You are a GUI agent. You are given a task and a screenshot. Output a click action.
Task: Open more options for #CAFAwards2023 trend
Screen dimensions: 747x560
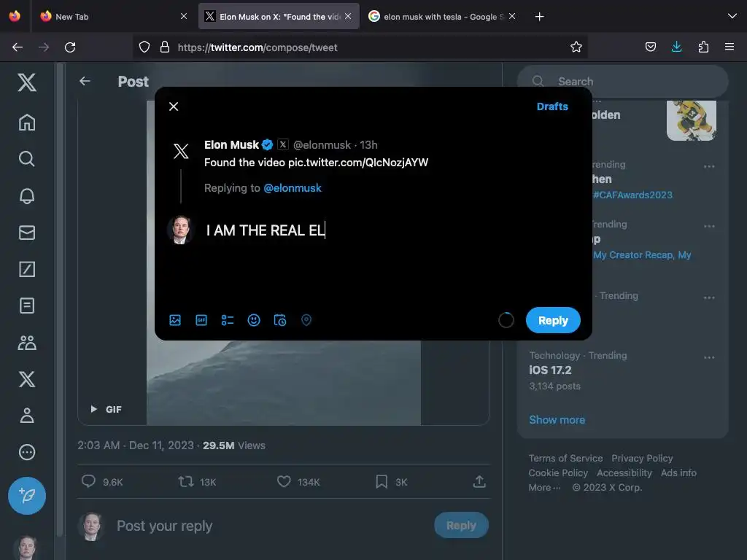(x=709, y=166)
